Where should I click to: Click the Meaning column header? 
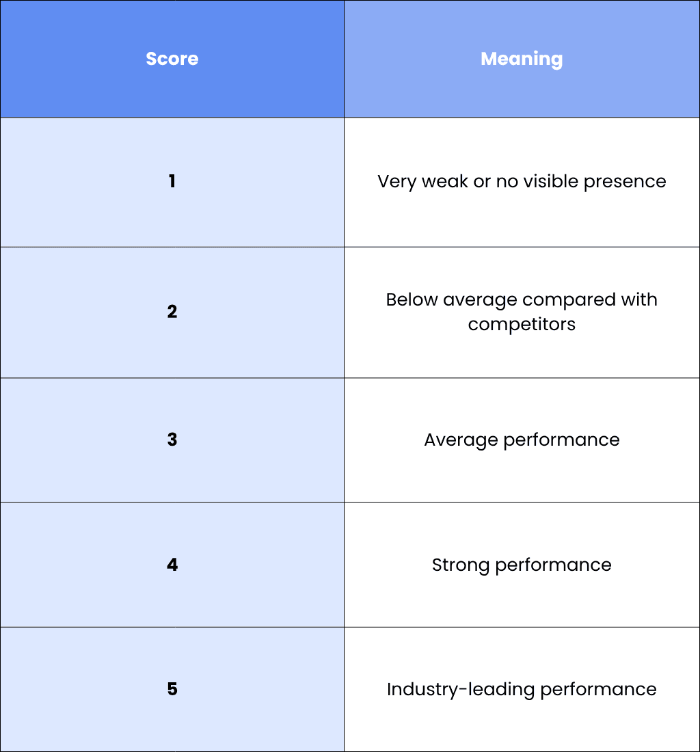pos(522,59)
